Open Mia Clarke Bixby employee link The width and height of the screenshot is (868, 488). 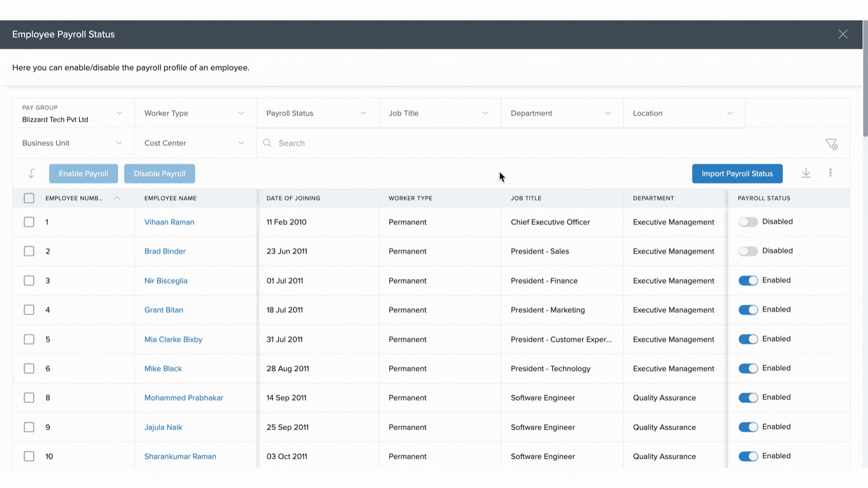click(173, 339)
